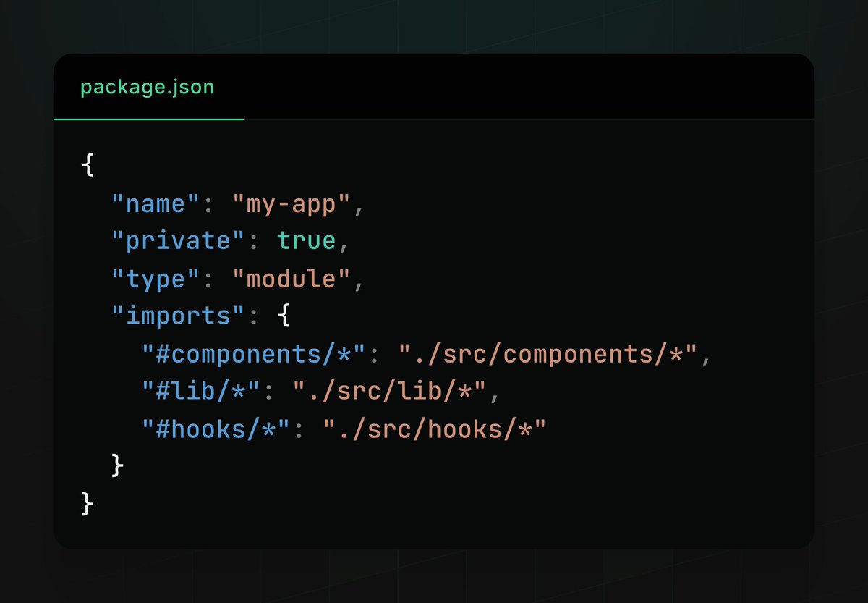Click the "module" string value
This screenshot has width=868, height=603.
pos(292,279)
